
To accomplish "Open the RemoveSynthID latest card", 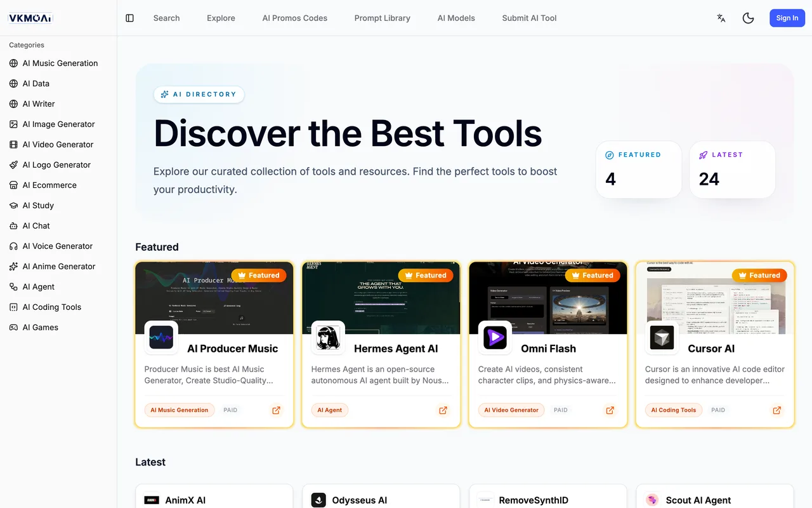I will [548, 497].
